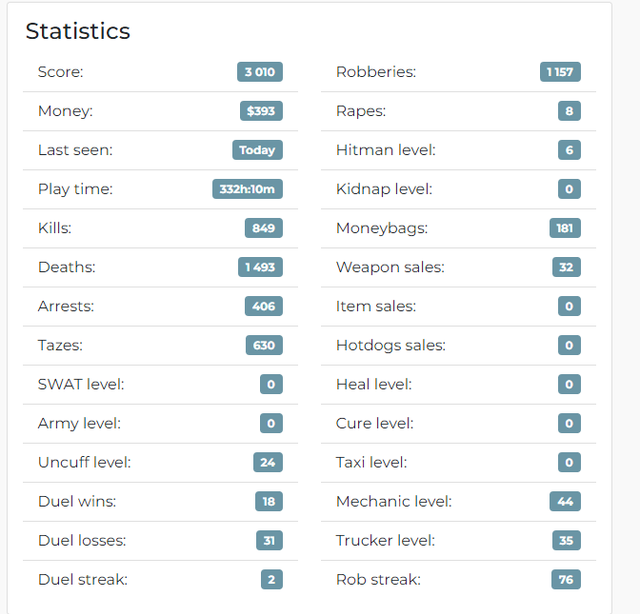Select the Hitman level badge 6
640x614 pixels.
pos(569,150)
